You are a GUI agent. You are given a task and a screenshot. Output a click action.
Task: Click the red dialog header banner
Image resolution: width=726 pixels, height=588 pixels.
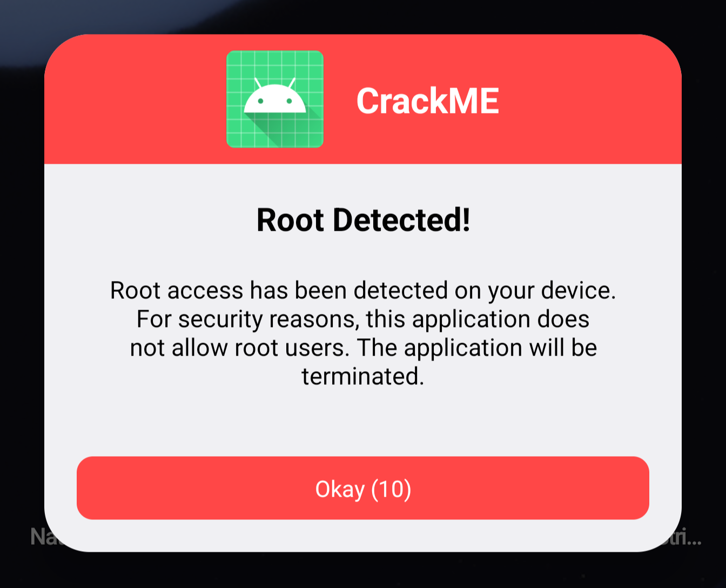[x=363, y=99]
